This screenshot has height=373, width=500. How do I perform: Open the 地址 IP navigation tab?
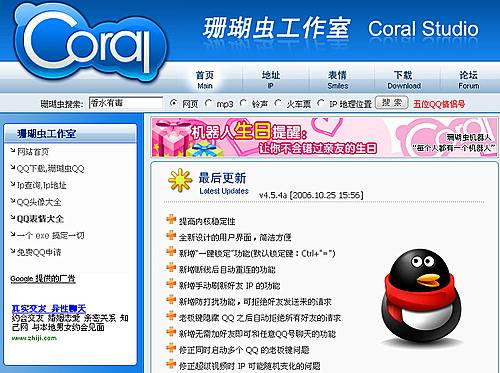[x=271, y=80]
